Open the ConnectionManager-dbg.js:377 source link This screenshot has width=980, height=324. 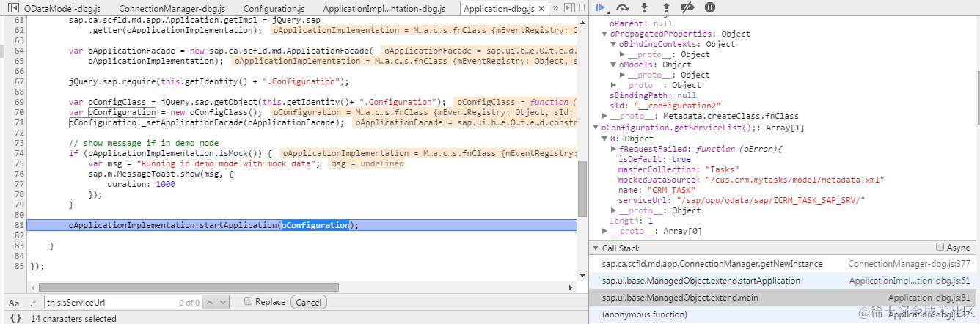pyautogui.click(x=909, y=264)
